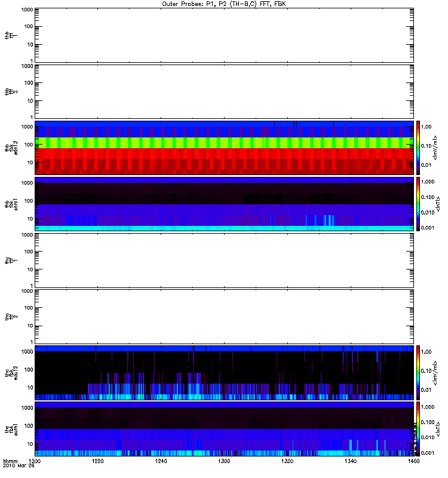Click the "1400" time axis label
Viewport: 448px width, 478px height.
tap(413, 461)
